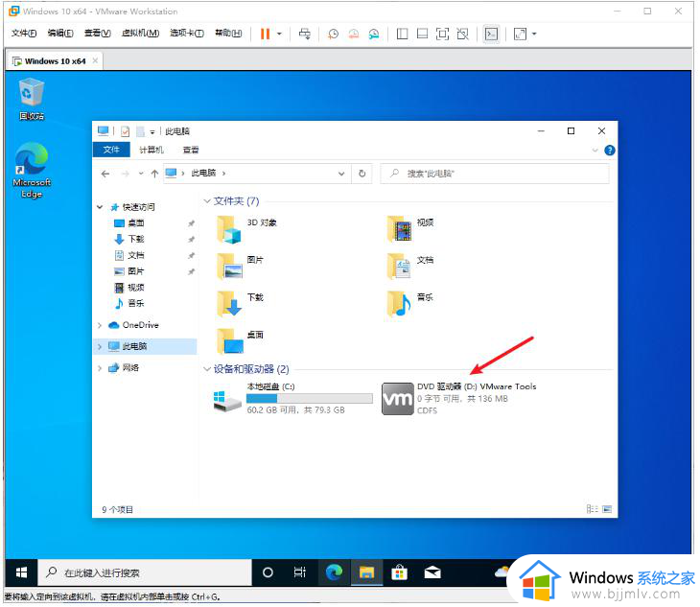The width and height of the screenshot is (700, 607).
Task: Click the properties icon in Explorer quick access toolbar
Action: coord(125,131)
